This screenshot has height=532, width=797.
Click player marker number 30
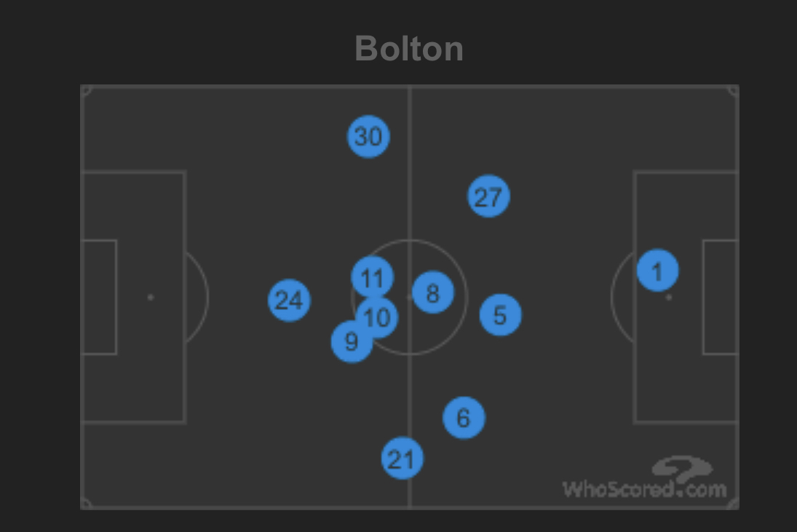coord(368,137)
